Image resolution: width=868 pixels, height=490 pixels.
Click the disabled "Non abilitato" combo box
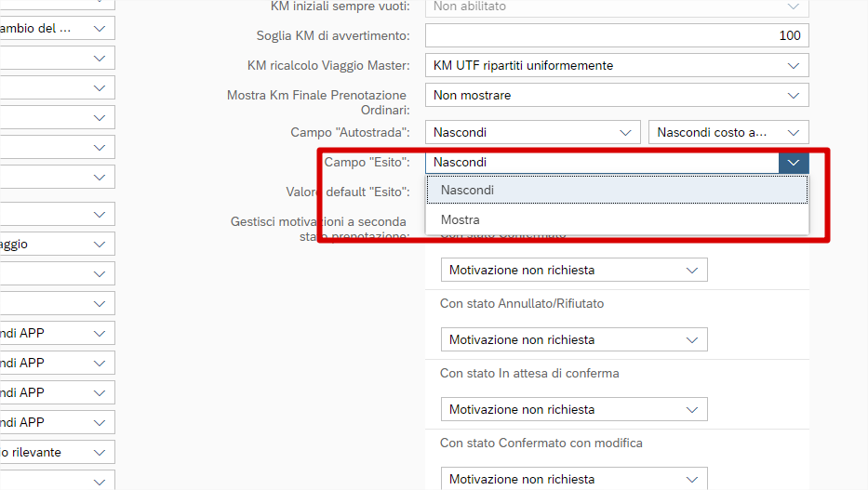point(616,7)
